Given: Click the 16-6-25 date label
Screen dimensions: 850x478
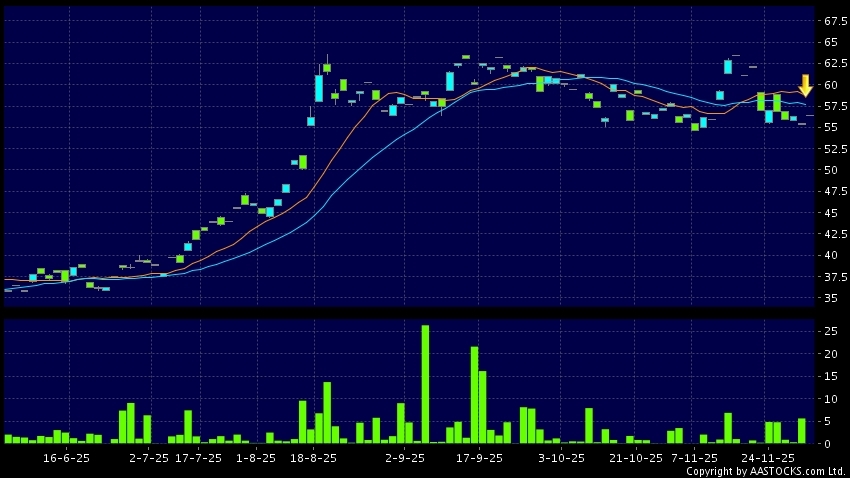Looking at the screenshot, I should pos(65,457).
